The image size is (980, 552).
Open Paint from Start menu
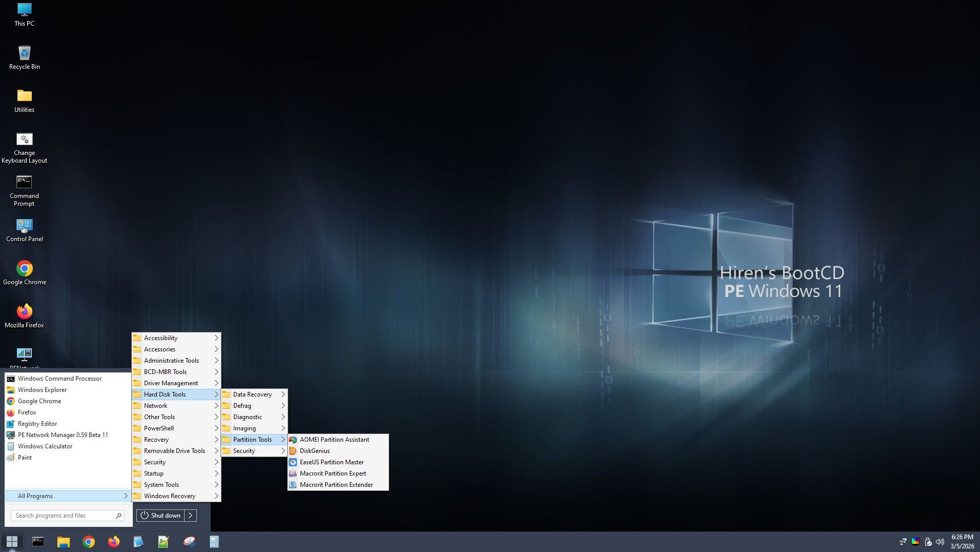click(x=68, y=458)
